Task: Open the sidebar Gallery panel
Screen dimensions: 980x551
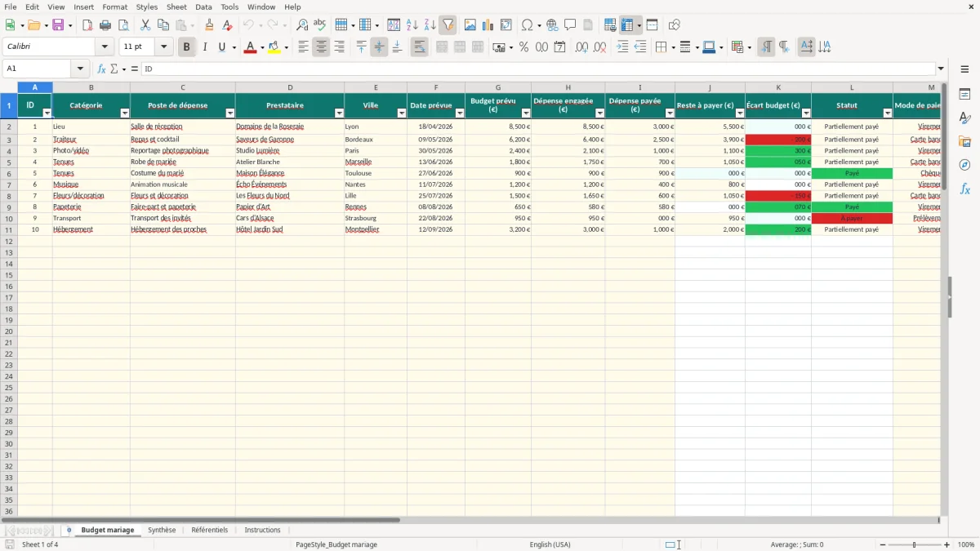Action: tap(964, 142)
